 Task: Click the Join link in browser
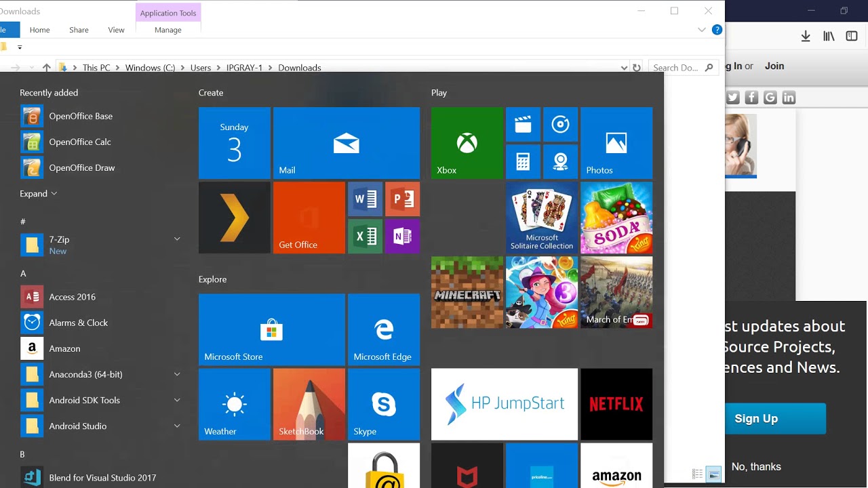[x=774, y=66]
